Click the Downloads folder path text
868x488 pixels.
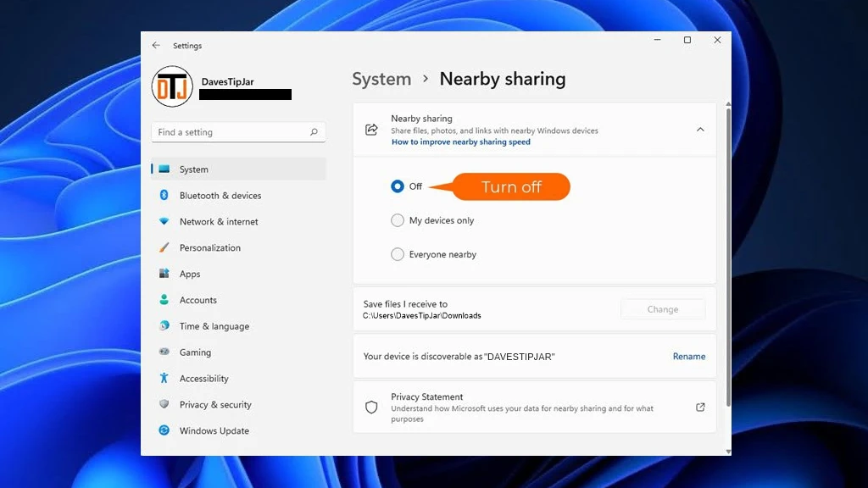point(422,315)
